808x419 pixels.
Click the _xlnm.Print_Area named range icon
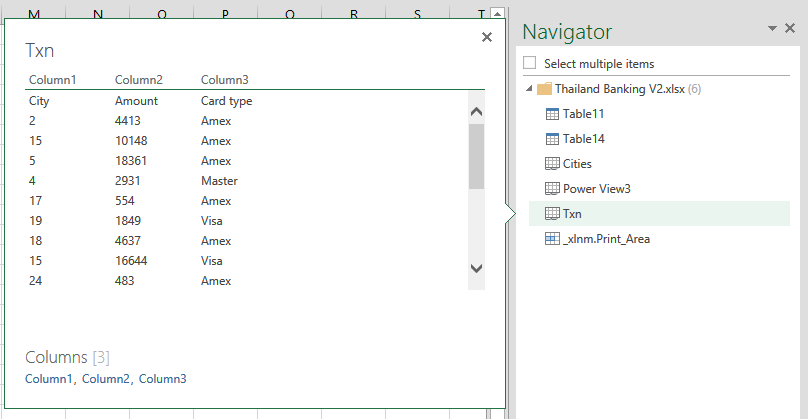(x=552, y=239)
